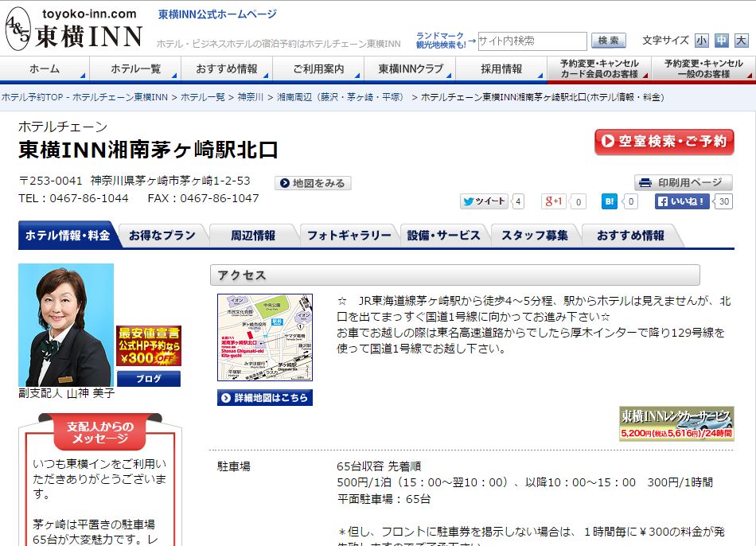Viewport: 756px width, 546px height.
Task: Switch to the フォトギャラリー tab
Action: click(x=349, y=236)
